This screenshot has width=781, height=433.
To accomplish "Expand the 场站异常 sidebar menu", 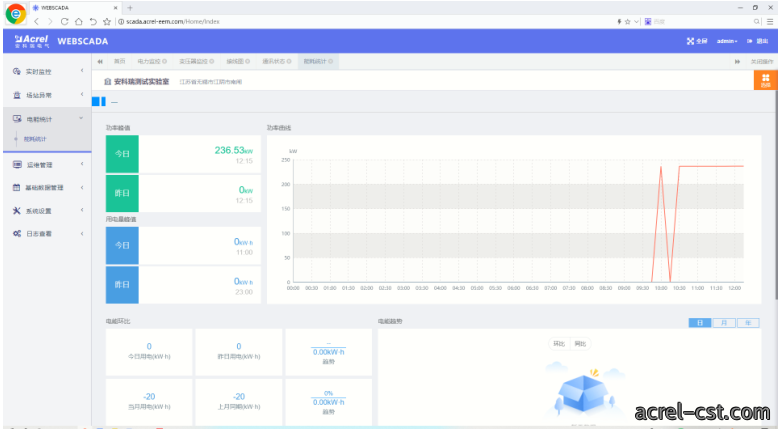I will tap(48, 95).
